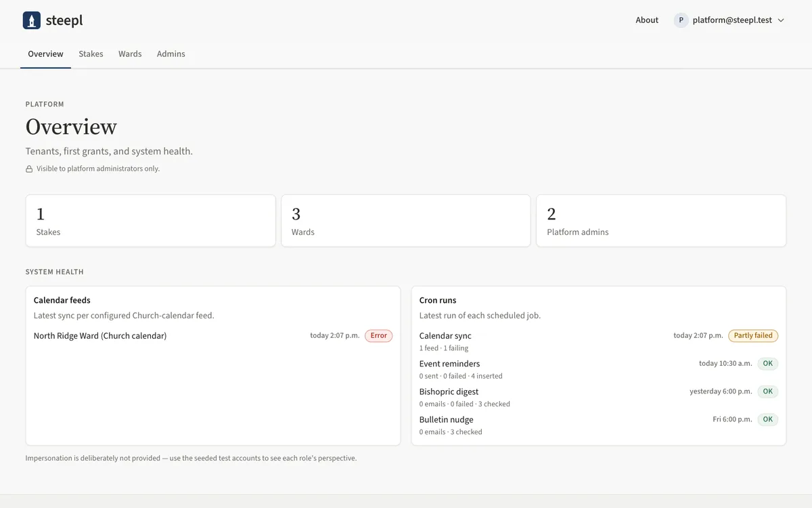This screenshot has width=812, height=508.
Task: Switch to the Stakes tab
Action: [x=91, y=54]
